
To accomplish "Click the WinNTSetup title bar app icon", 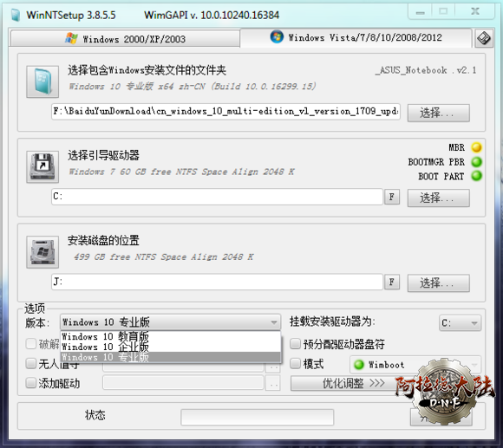I will 16,15.
